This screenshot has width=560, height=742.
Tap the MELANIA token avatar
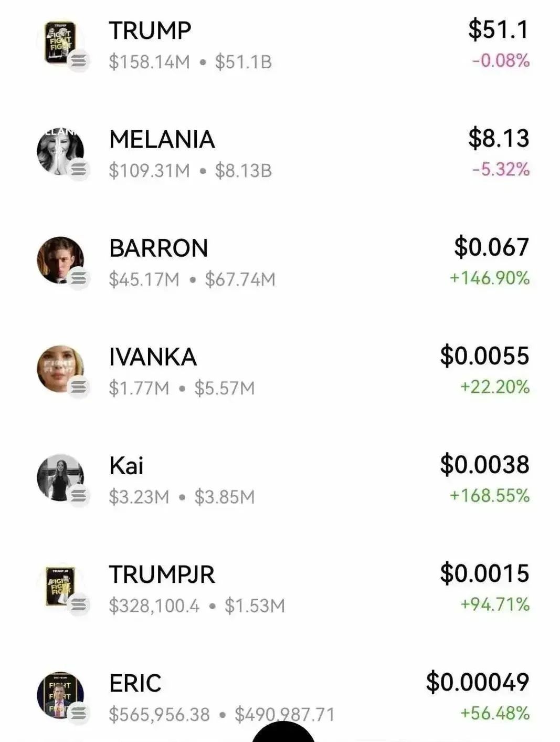(x=60, y=152)
